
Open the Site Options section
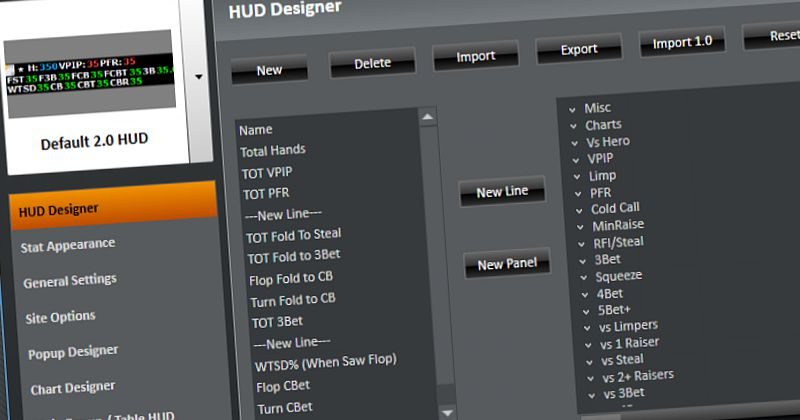click(60, 317)
